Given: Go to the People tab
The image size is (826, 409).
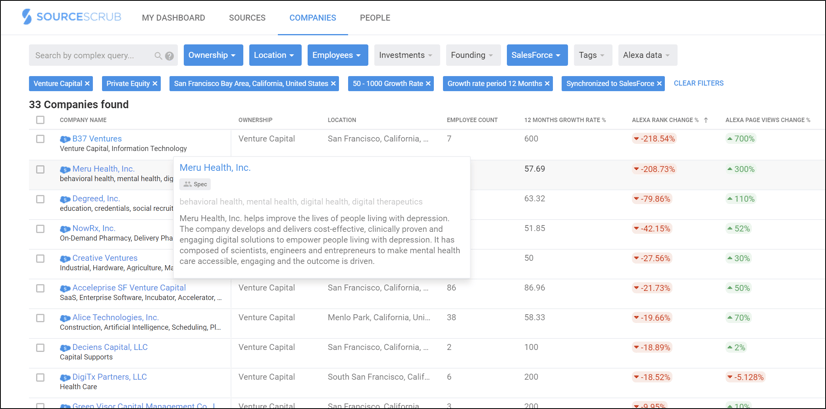Looking at the screenshot, I should (x=375, y=18).
